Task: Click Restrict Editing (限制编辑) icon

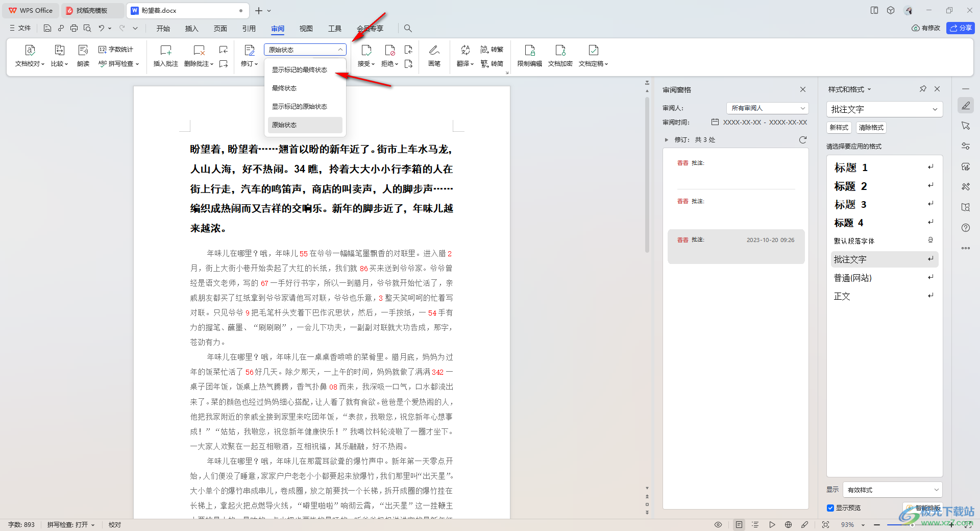Action: click(530, 50)
